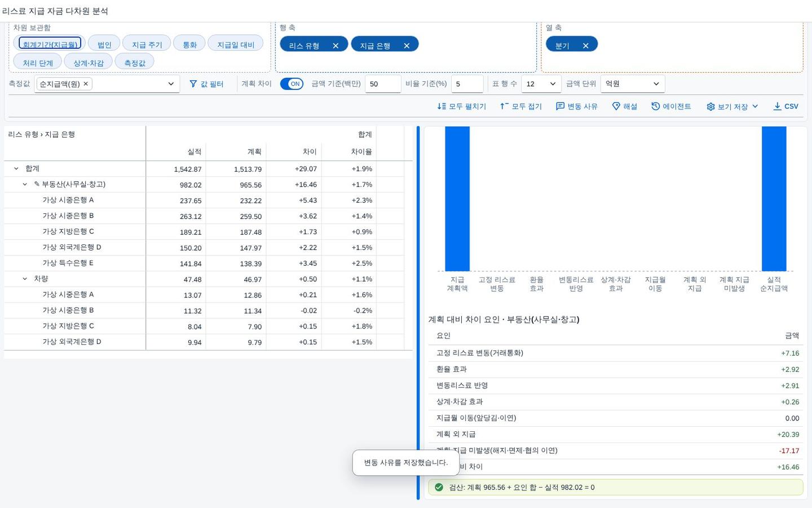This screenshot has height=508, width=812.
Task: Clear the 순지급액(원) measure tag
Action: click(x=86, y=84)
